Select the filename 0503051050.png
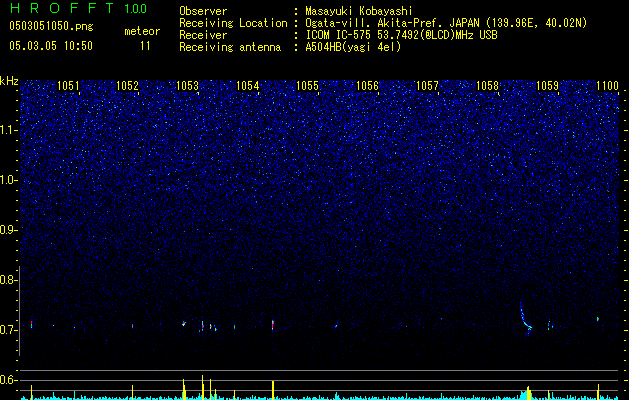This screenshot has width=629, height=400. tap(51, 27)
